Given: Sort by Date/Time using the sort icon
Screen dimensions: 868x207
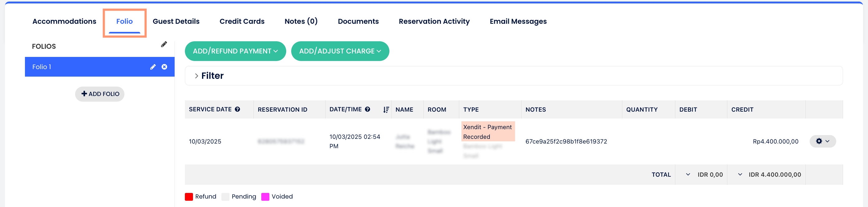Looking at the screenshot, I should pyautogui.click(x=386, y=110).
